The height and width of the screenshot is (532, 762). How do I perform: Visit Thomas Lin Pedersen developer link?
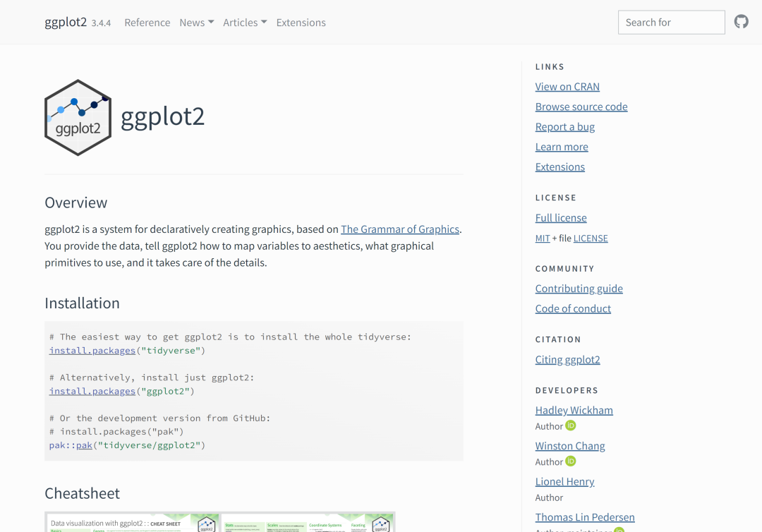coord(585,517)
